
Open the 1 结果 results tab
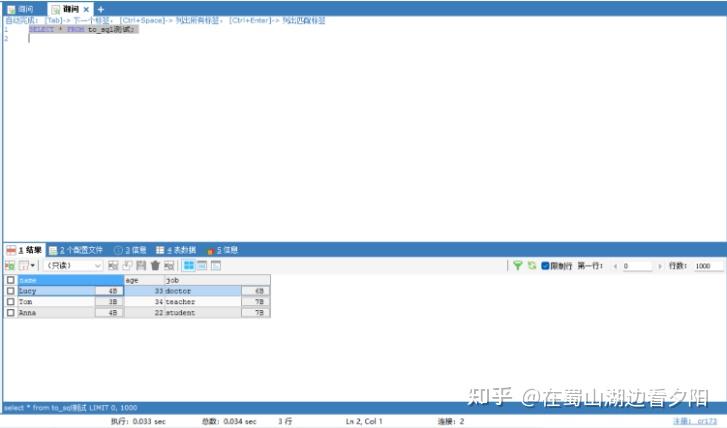tap(25, 250)
